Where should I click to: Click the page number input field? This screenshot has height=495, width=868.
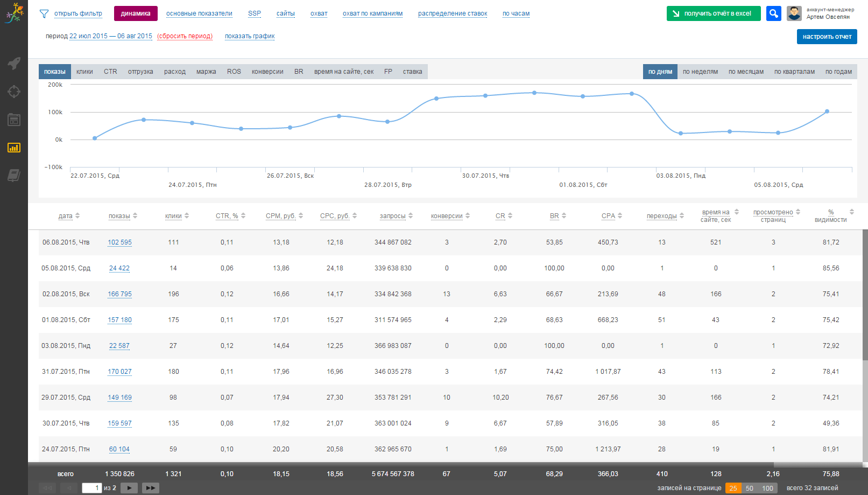tap(91, 488)
